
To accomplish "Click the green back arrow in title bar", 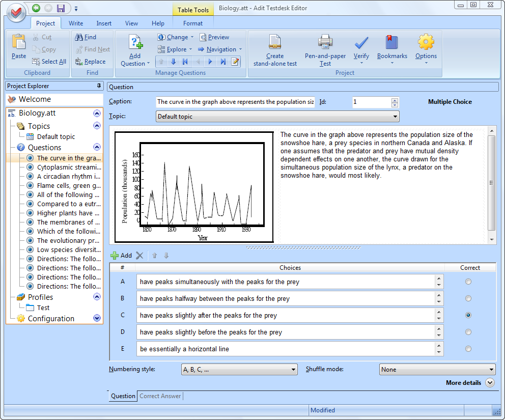I will pyautogui.click(x=36, y=8).
